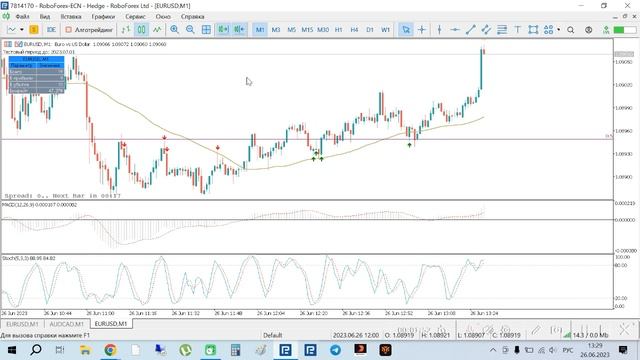Click the blue EURUSD info panel header

click(x=36, y=59)
